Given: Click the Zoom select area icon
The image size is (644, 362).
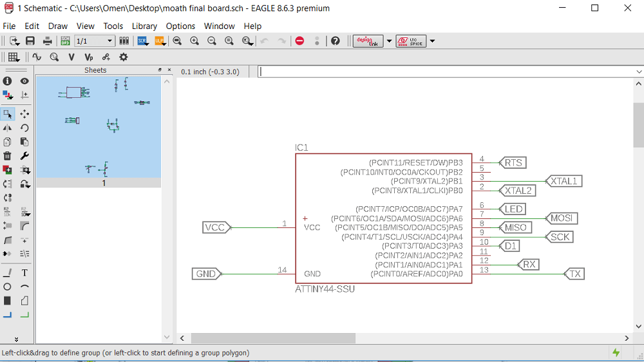Looking at the screenshot, I should [x=247, y=41].
